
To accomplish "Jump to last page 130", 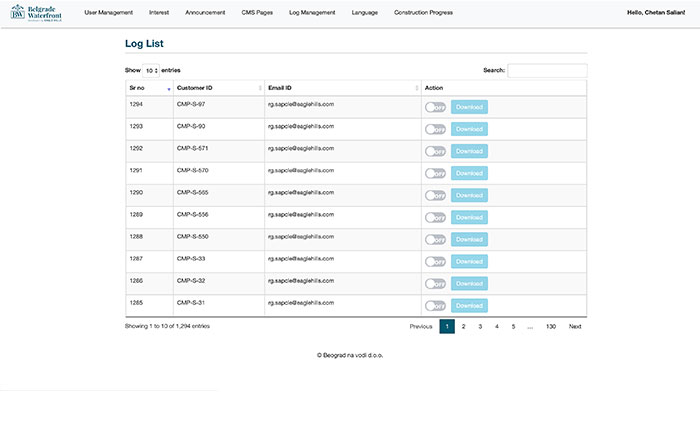I will pyautogui.click(x=551, y=326).
